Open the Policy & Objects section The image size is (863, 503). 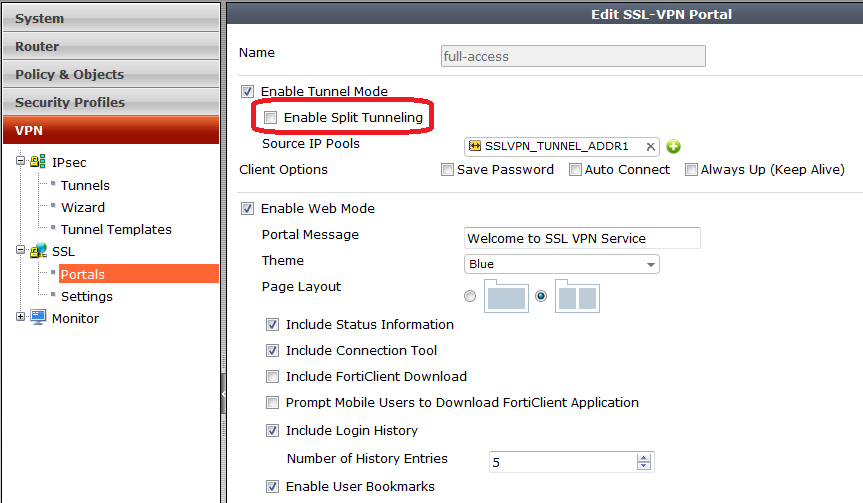(111, 74)
